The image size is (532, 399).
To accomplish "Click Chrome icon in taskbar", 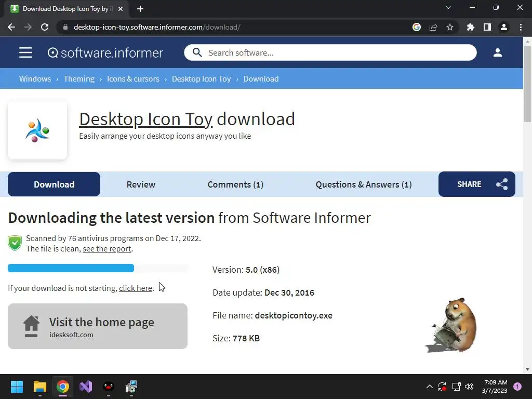I will pyautogui.click(x=63, y=387).
